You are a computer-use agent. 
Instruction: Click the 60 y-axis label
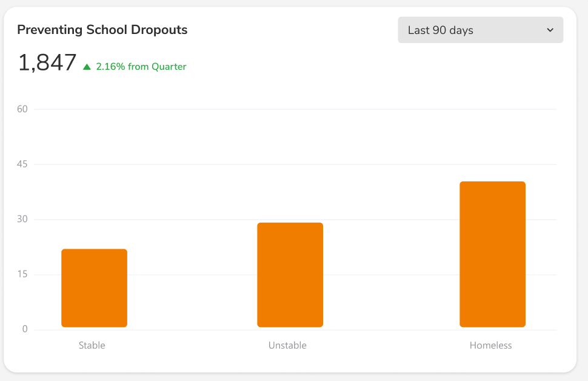click(x=22, y=109)
